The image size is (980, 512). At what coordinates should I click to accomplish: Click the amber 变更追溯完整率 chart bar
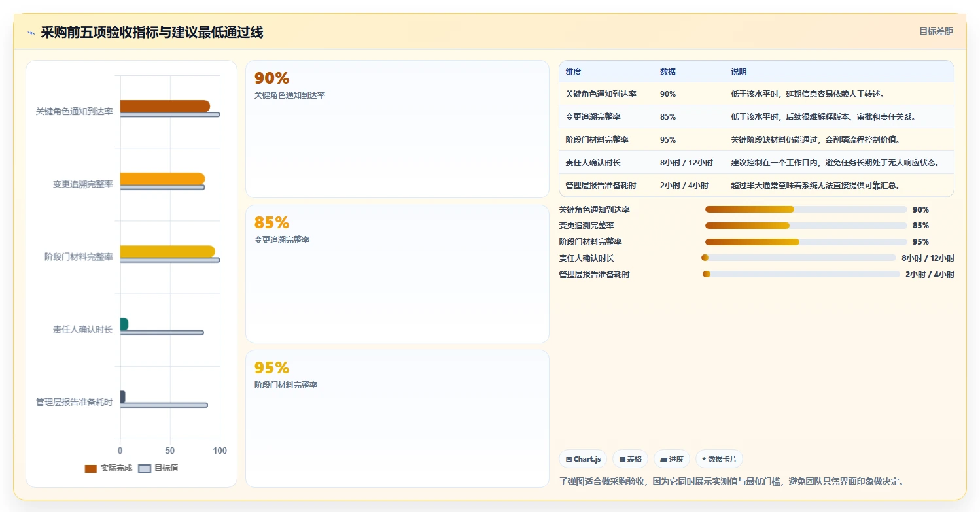point(162,179)
